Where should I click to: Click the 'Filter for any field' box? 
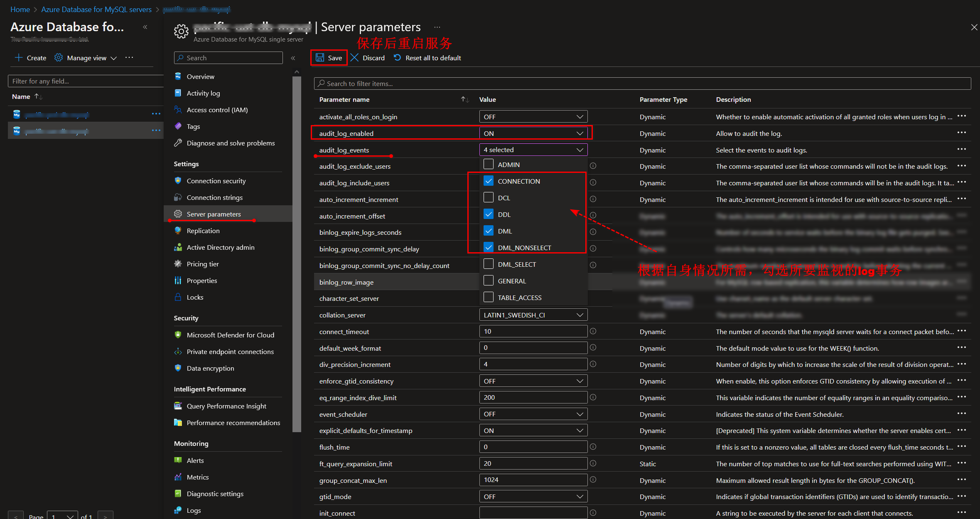click(x=86, y=81)
